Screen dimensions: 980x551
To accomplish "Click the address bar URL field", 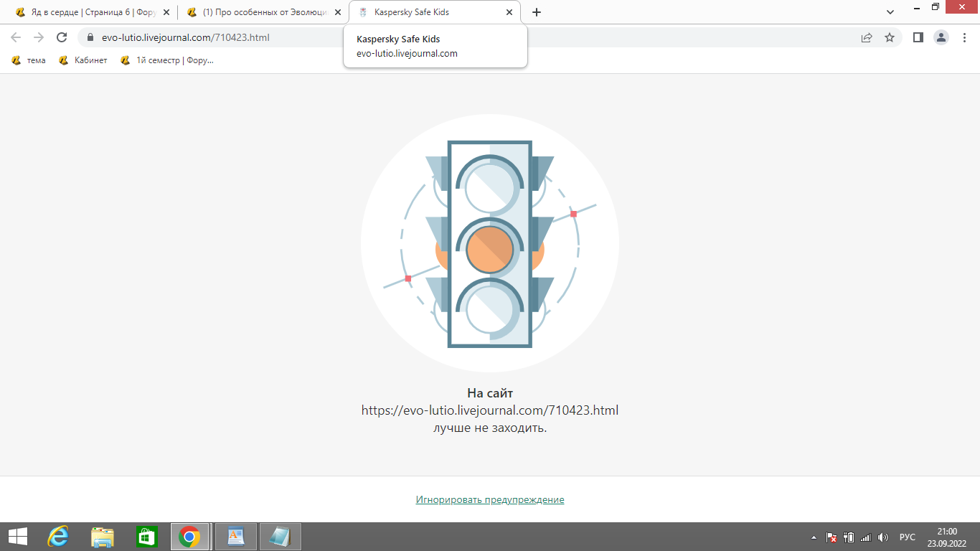I will pos(430,37).
